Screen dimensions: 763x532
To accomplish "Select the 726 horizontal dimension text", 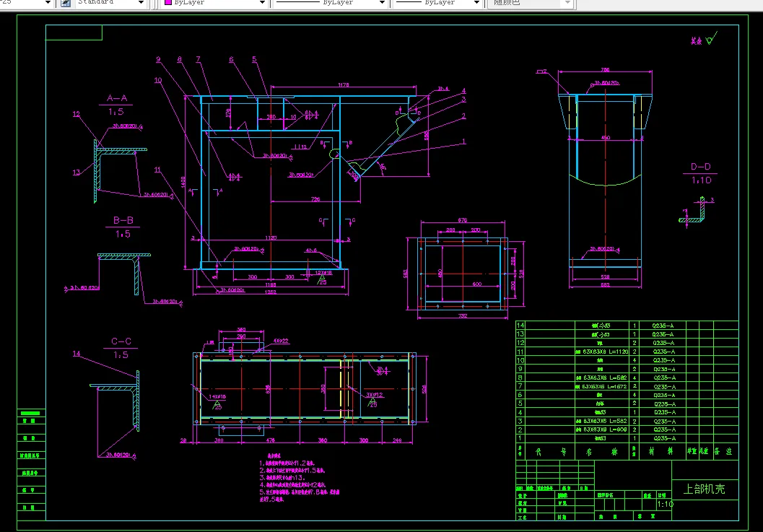I will (315, 199).
